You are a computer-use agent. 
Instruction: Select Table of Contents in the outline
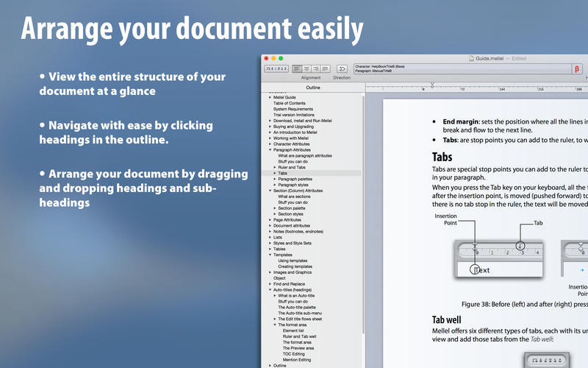[x=289, y=103]
